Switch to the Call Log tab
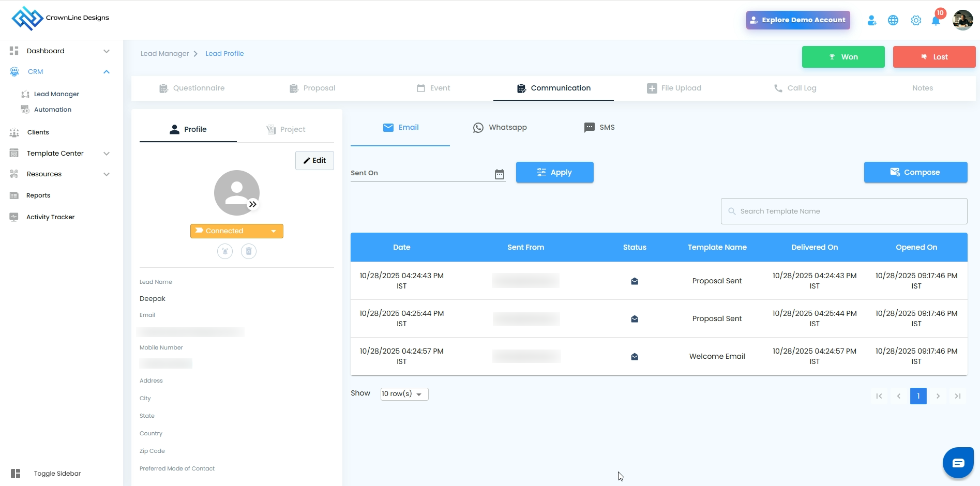The image size is (980, 486). point(795,88)
